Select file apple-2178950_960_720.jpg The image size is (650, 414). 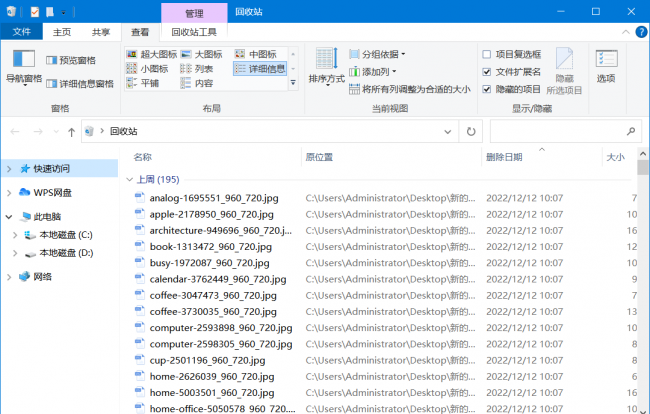211,214
